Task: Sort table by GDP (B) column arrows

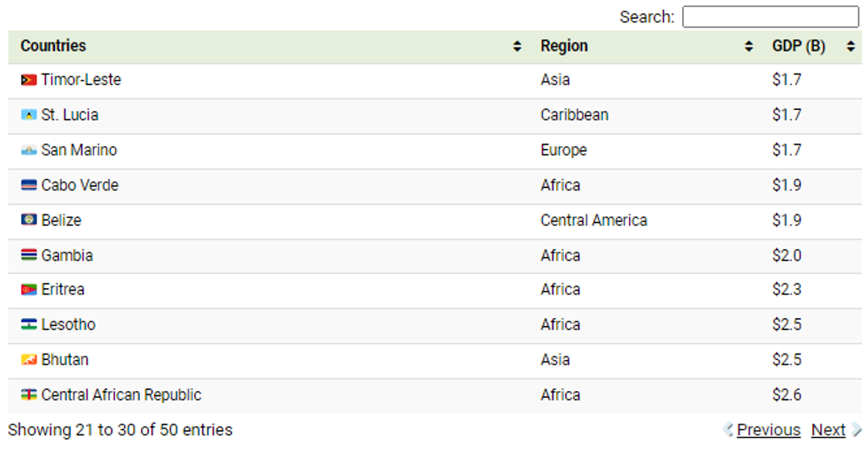Action: point(850,47)
